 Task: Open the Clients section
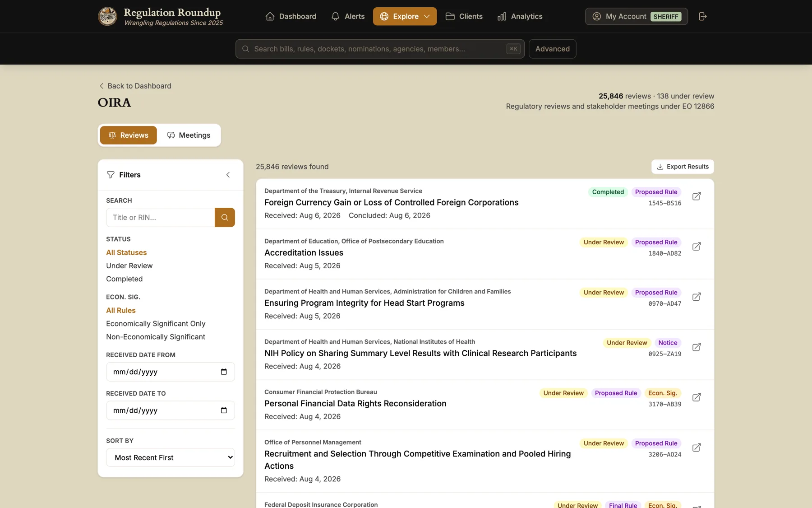[464, 16]
